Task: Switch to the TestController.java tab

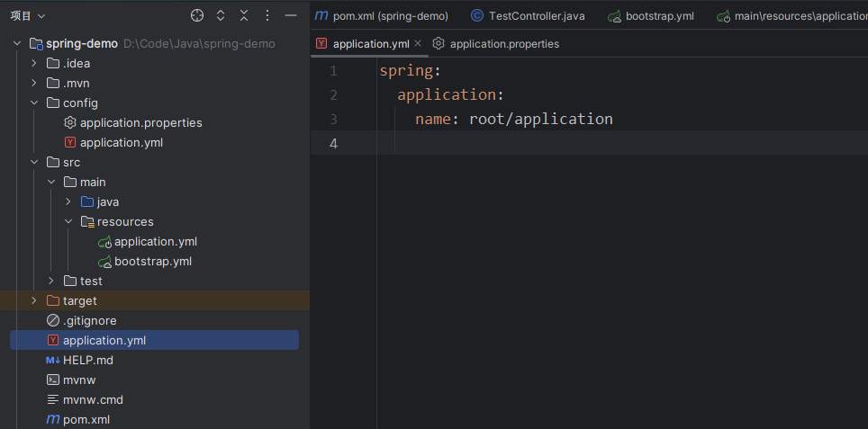Action: pos(529,15)
